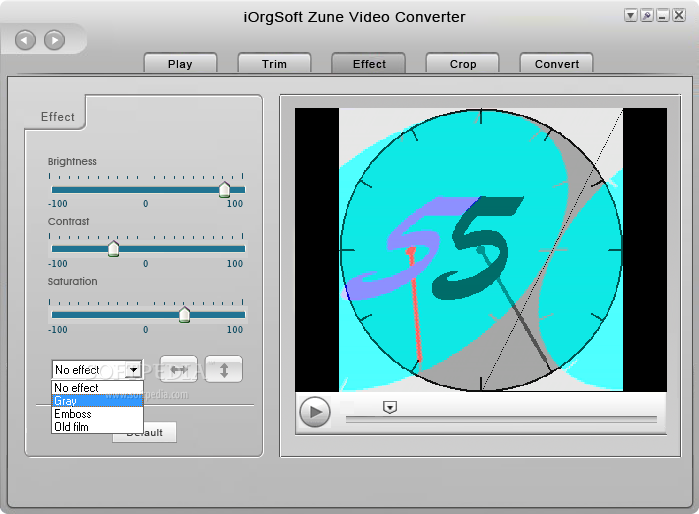Choose Old film effect option

97,427
